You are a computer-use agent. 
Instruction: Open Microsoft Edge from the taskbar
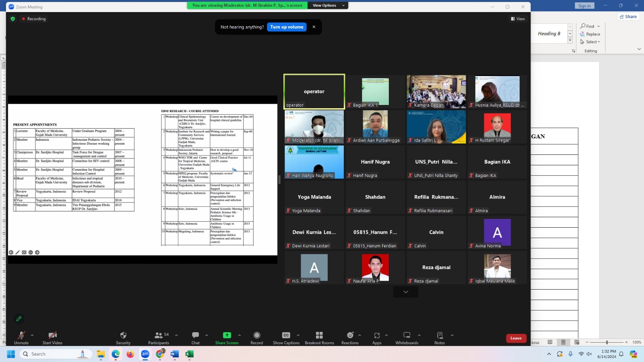point(116,354)
